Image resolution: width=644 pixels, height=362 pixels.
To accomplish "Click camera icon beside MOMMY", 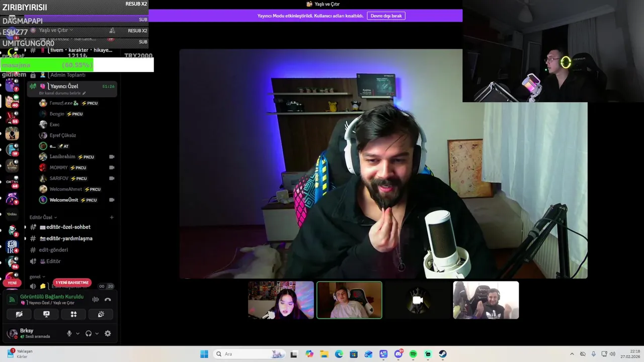I will point(112,167).
